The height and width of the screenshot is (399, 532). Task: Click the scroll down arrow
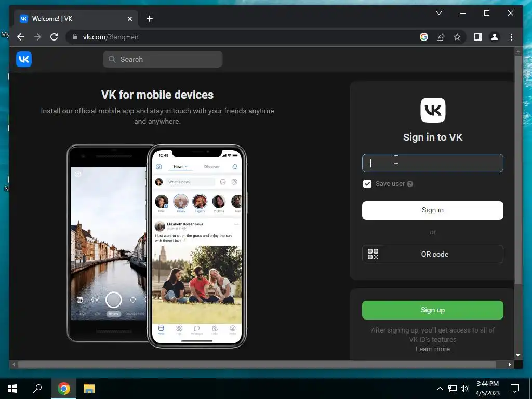click(x=518, y=355)
